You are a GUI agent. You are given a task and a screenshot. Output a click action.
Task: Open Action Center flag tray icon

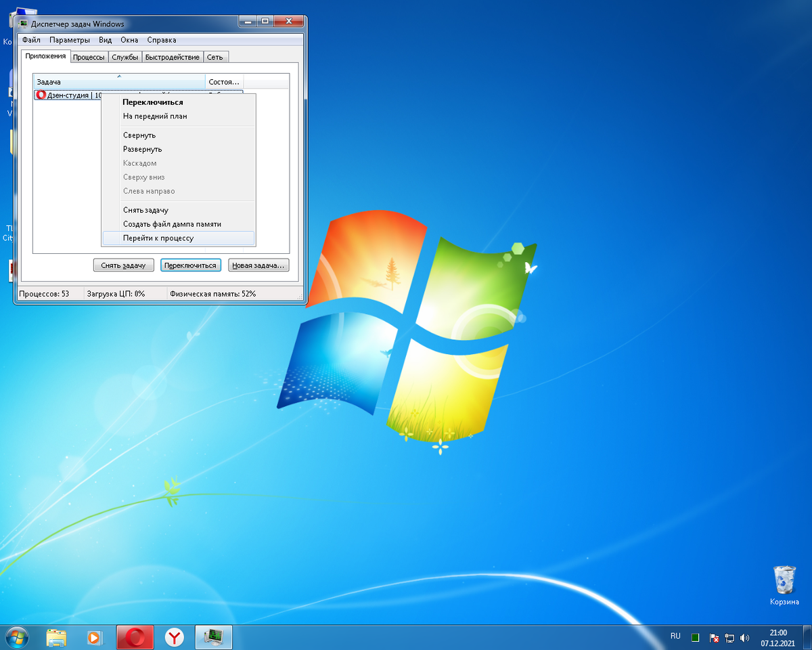tap(714, 637)
